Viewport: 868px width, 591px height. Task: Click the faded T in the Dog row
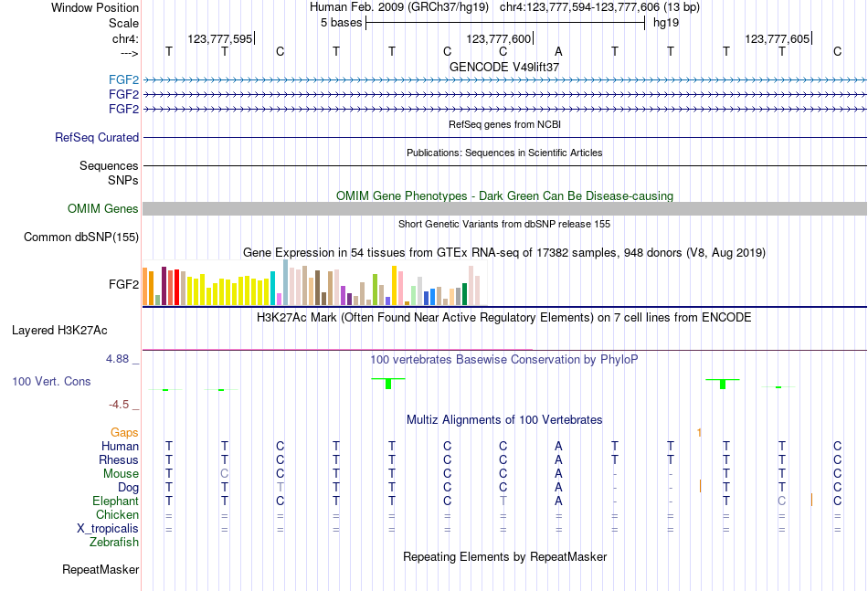[x=281, y=488]
